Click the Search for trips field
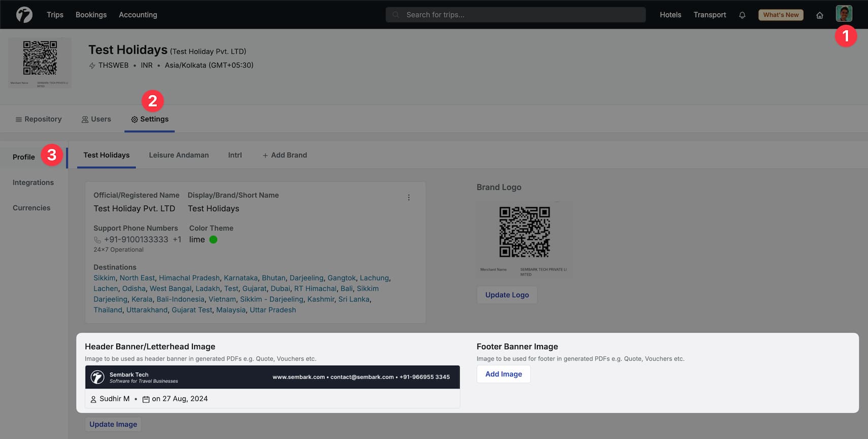The image size is (868, 439). [516, 15]
